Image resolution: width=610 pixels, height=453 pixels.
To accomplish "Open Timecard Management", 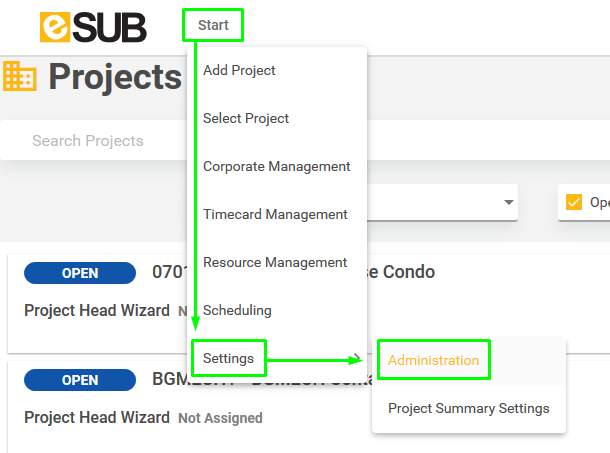I will pyautogui.click(x=275, y=214).
